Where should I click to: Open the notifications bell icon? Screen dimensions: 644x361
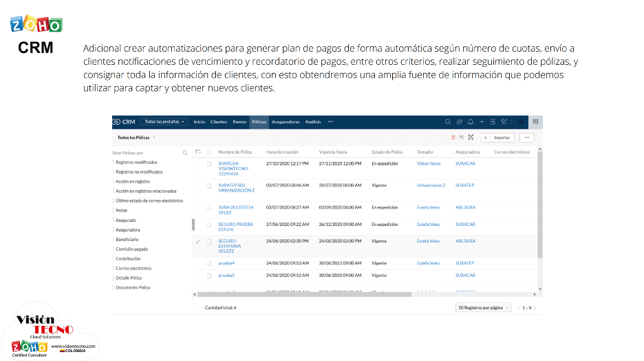pyautogui.click(x=471, y=122)
